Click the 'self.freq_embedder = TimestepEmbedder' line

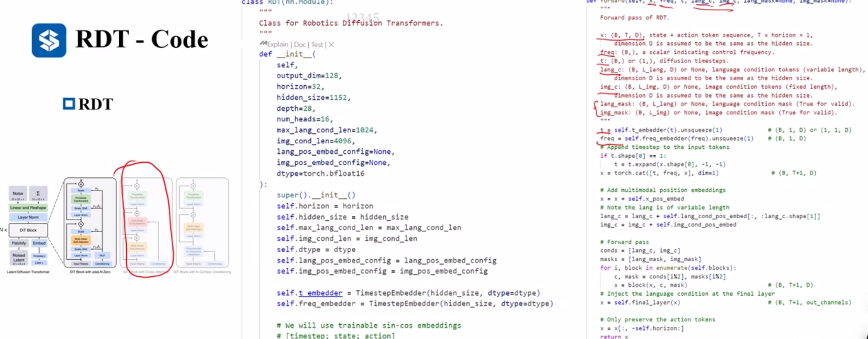point(415,304)
